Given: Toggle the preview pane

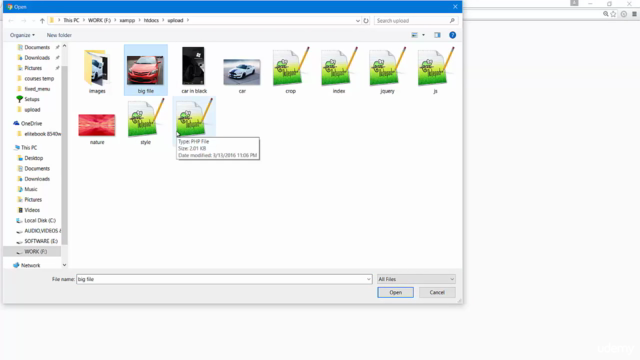Looking at the screenshot, I should [437, 35].
